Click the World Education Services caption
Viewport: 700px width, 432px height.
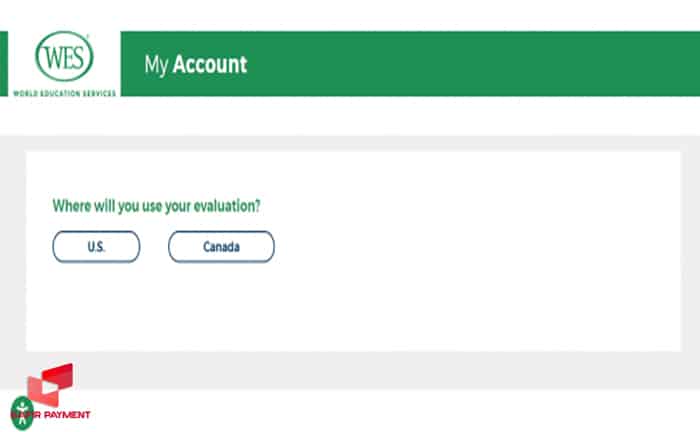[x=64, y=93]
